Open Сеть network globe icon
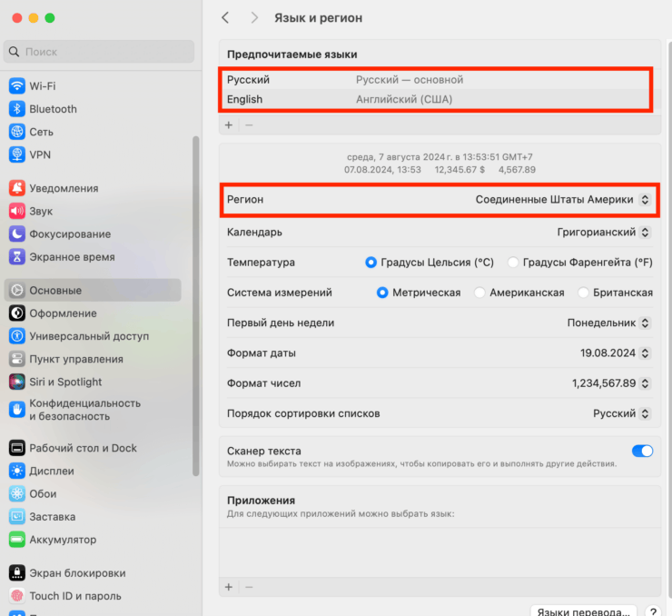The width and height of the screenshot is (672, 616). pos(16,132)
